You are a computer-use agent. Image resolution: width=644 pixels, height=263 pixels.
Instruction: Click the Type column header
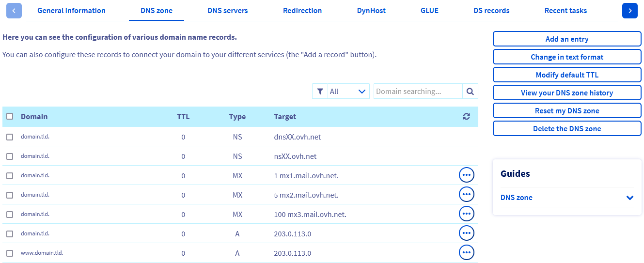click(237, 117)
